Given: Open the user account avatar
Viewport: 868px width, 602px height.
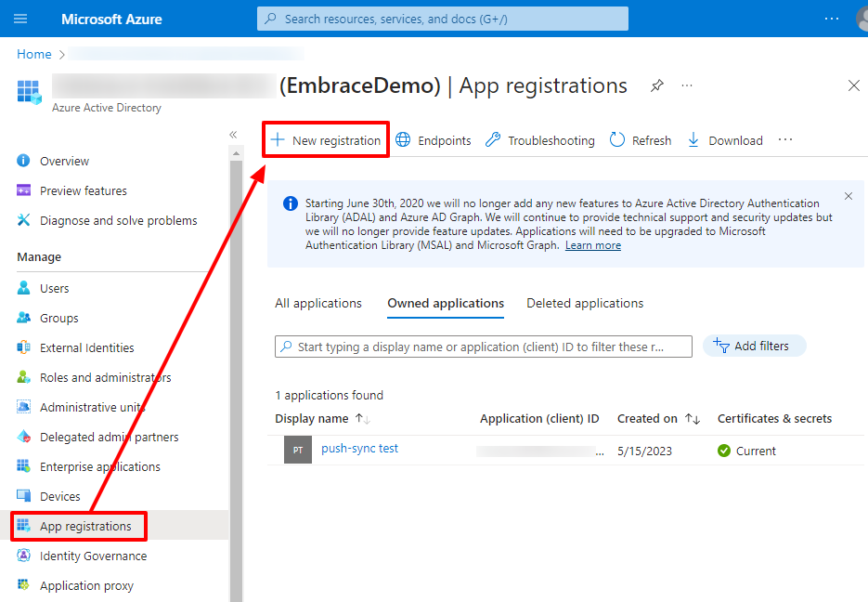Looking at the screenshot, I should pos(862,19).
